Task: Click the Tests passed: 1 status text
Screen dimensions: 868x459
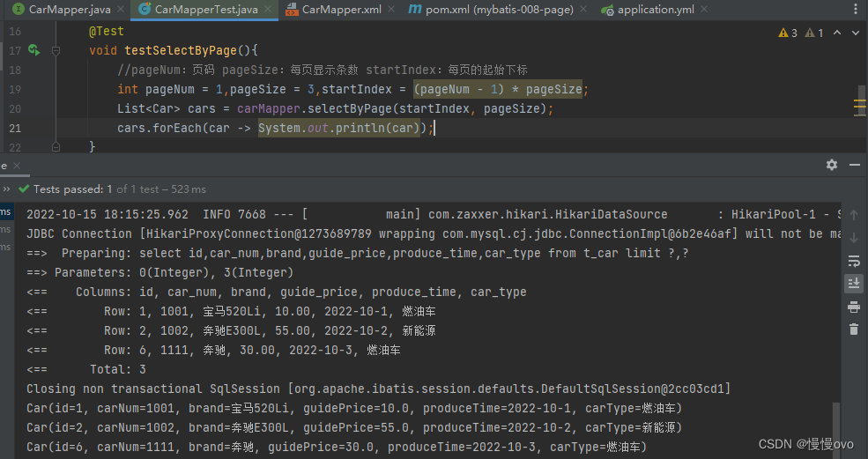Action: pyautogui.click(x=72, y=189)
